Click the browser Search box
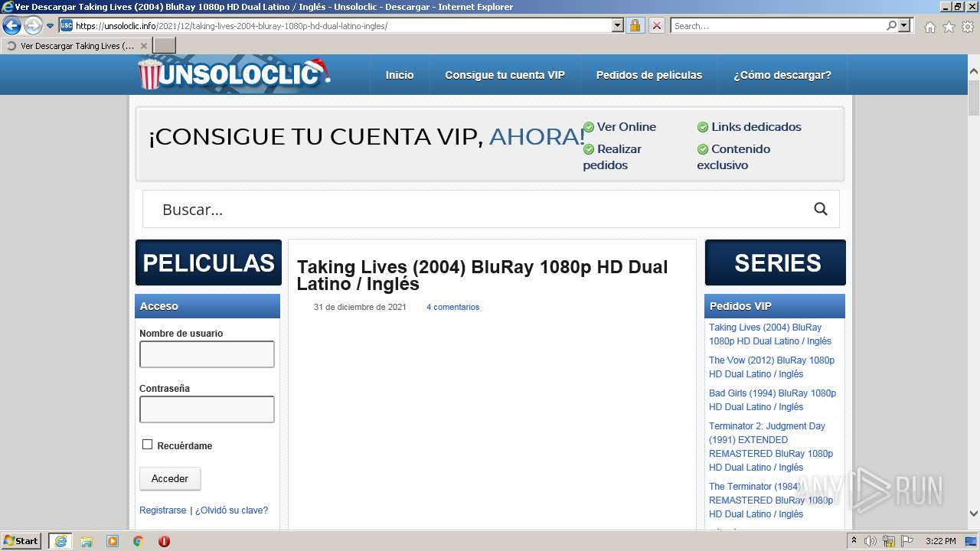 (x=777, y=26)
